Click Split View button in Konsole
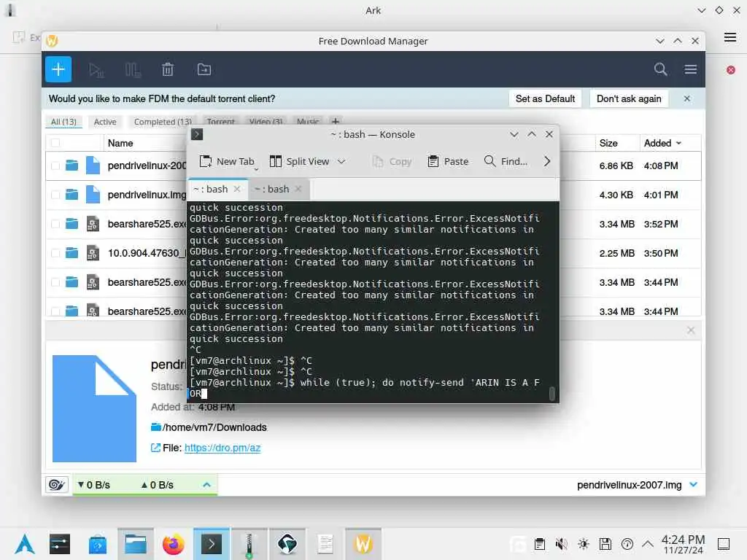This screenshot has height=560, width=747. tap(299, 161)
